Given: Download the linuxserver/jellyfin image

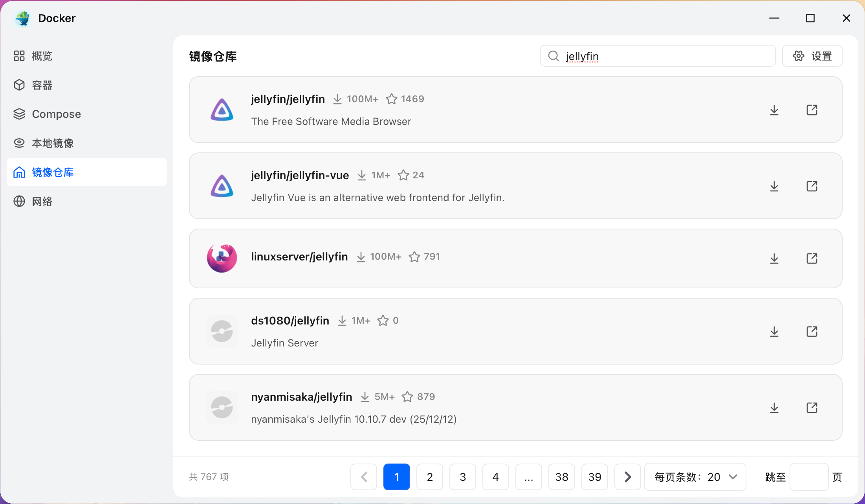Looking at the screenshot, I should 774,258.
